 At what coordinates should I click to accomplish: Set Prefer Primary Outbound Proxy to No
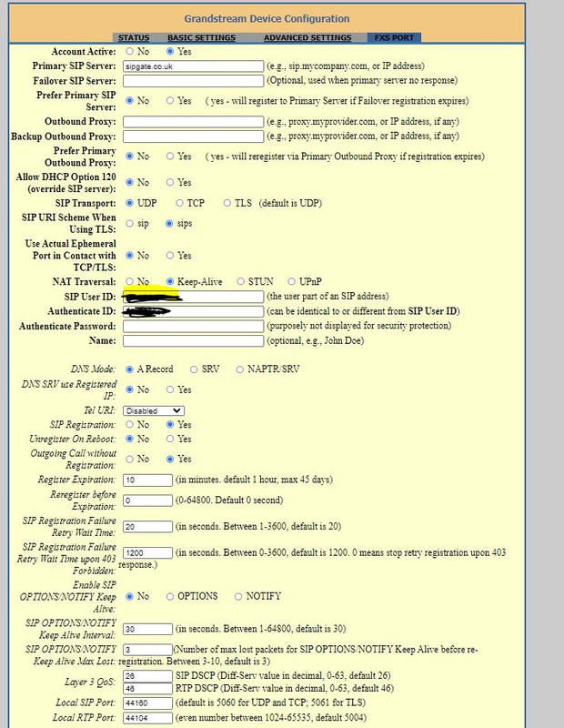[x=129, y=157]
